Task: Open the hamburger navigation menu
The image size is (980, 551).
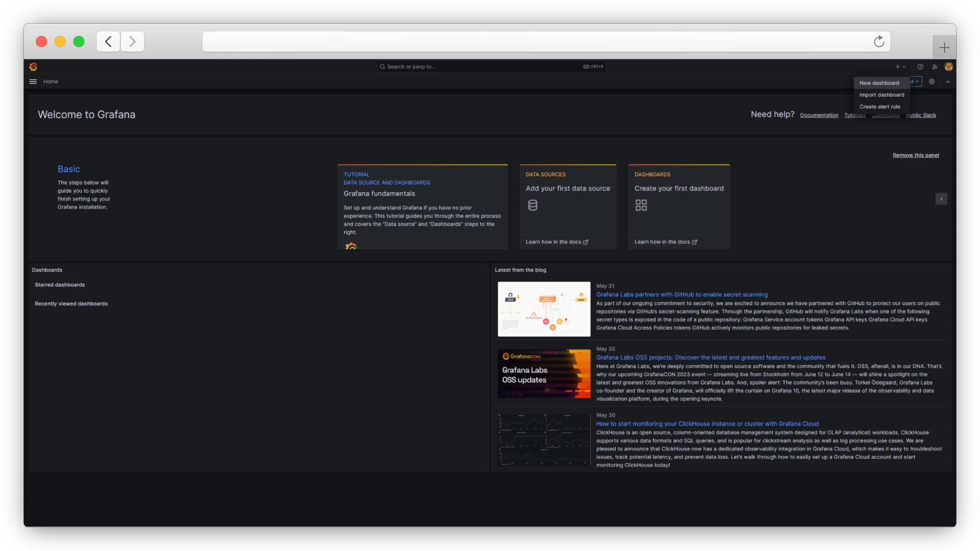Action: 33,81
